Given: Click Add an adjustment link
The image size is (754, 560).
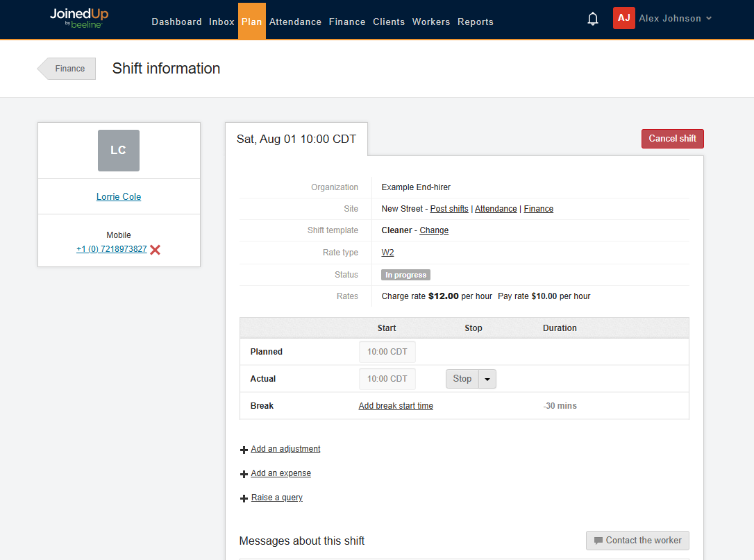Looking at the screenshot, I should [285, 449].
